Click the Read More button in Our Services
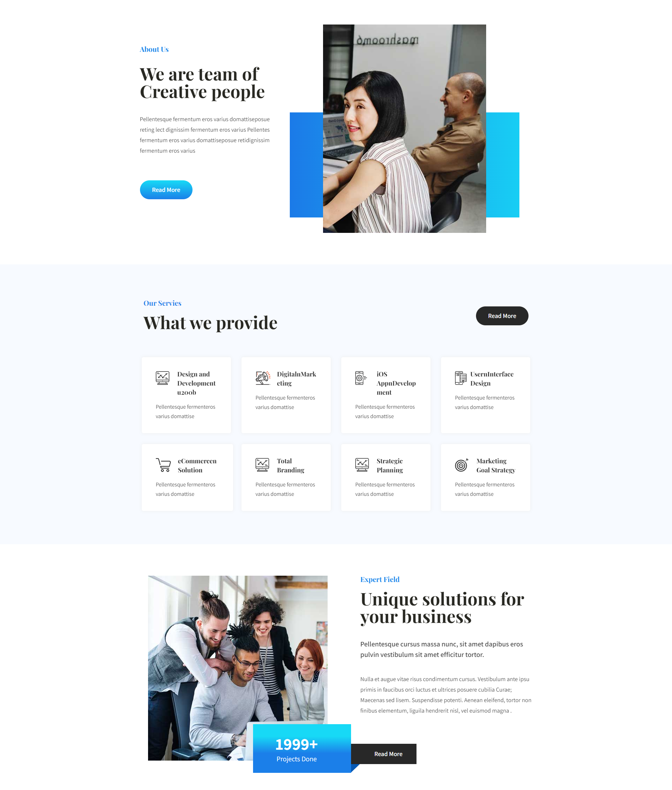 (502, 316)
